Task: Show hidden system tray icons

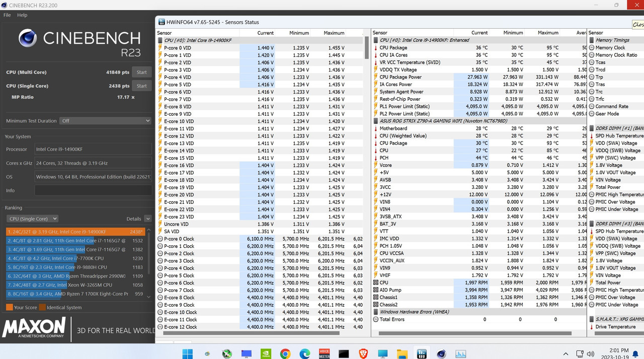Action: [x=566, y=354]
